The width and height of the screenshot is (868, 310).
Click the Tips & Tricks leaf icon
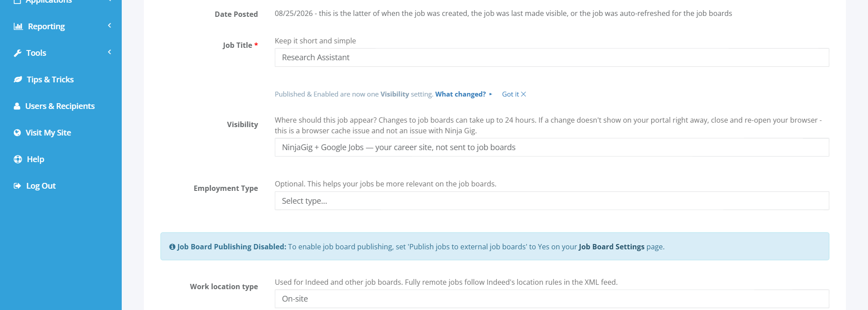click(18, 80)
